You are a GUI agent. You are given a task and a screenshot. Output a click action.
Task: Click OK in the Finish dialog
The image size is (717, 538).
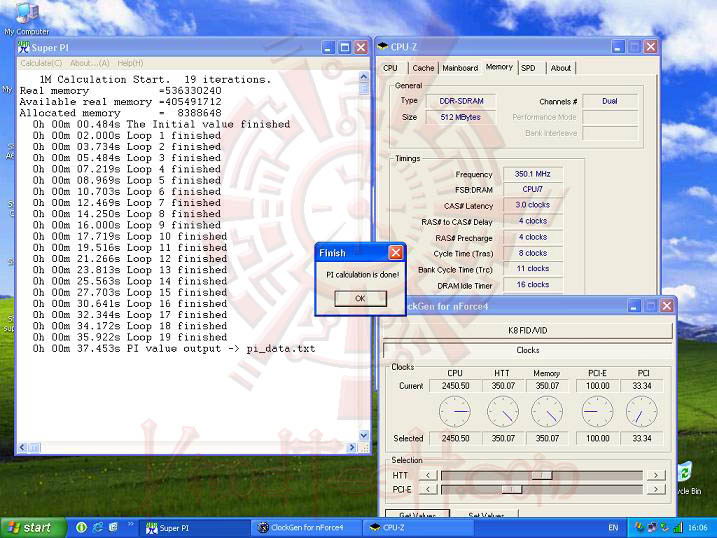(360, 298)
